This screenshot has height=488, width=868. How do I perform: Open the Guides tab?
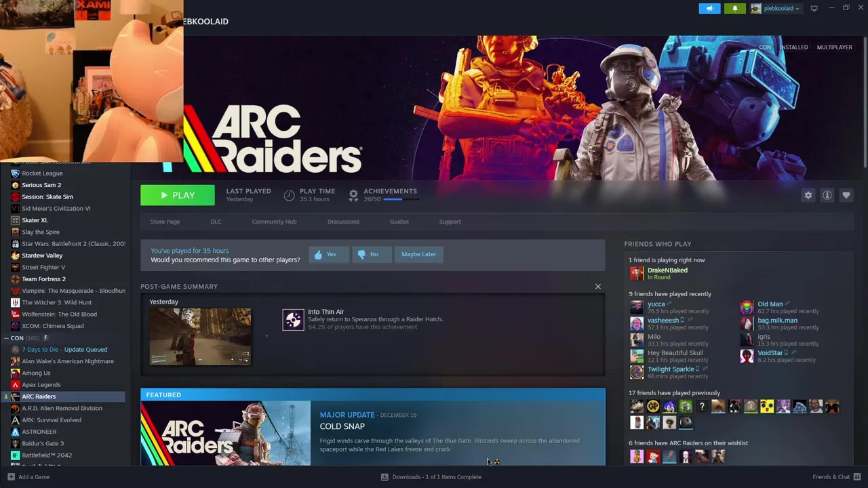399,222
